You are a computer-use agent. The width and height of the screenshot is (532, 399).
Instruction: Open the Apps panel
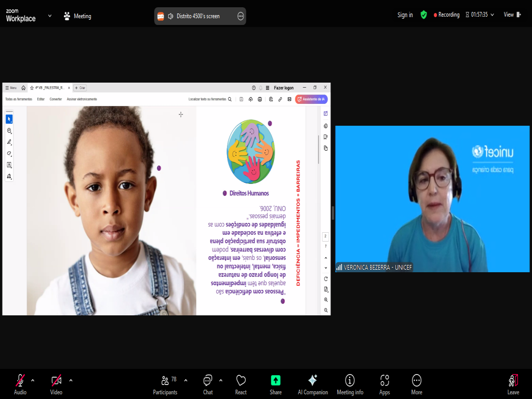coord(384,384)
